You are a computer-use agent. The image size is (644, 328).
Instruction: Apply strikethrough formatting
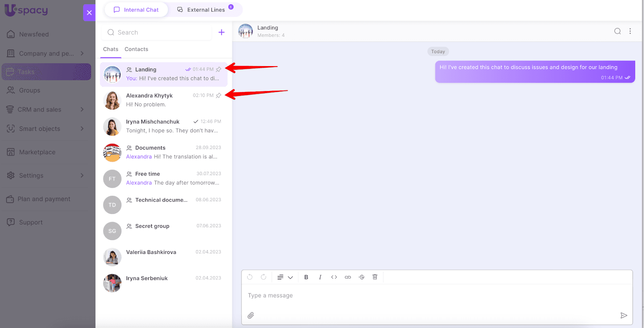(361, 277)
